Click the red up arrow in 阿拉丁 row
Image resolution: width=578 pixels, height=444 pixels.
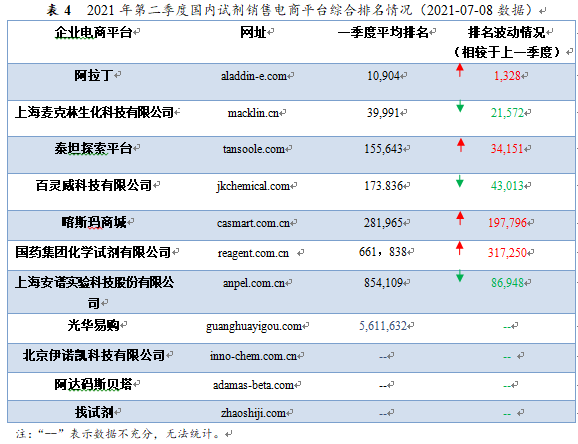pyautogui.click(x=460, y=70)
